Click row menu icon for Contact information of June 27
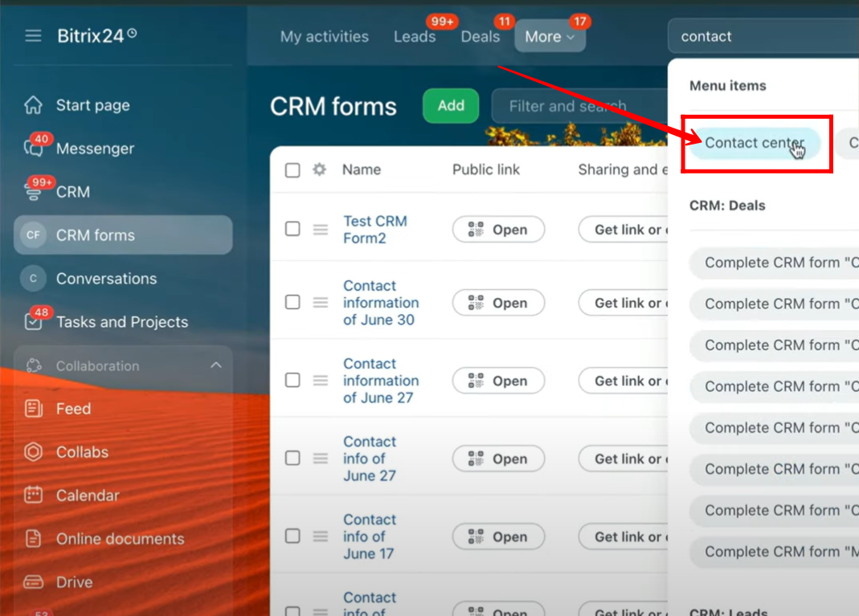859x616 pixels. 321,381
